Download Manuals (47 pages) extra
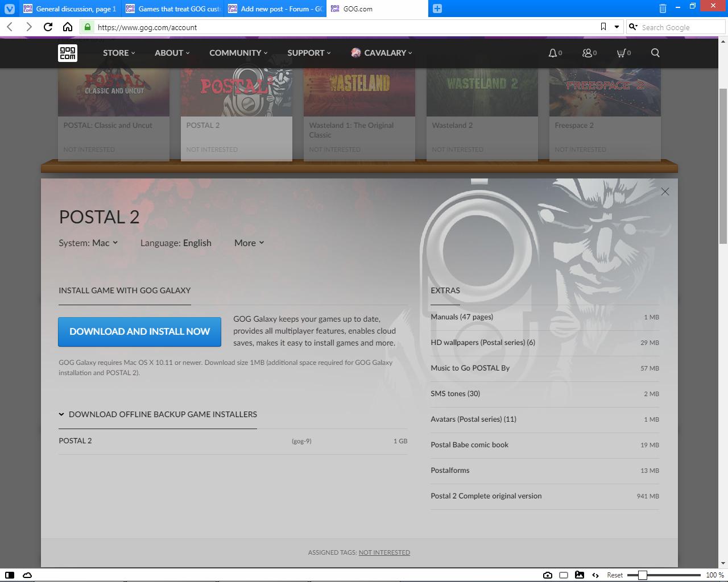Image resolution: width=728 pixels, height=582 pixels. pyautogui.click(x=545, y=317)
